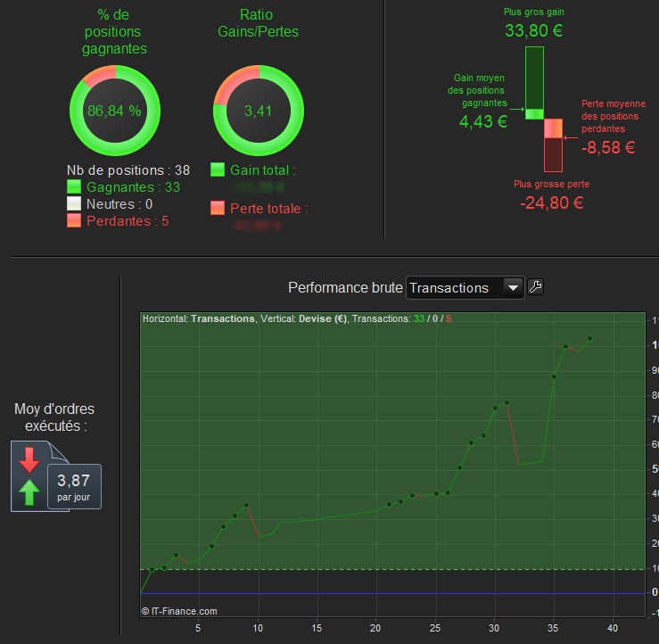
Task: Click the red down arrow orders icon
Action: pos(29,459)
